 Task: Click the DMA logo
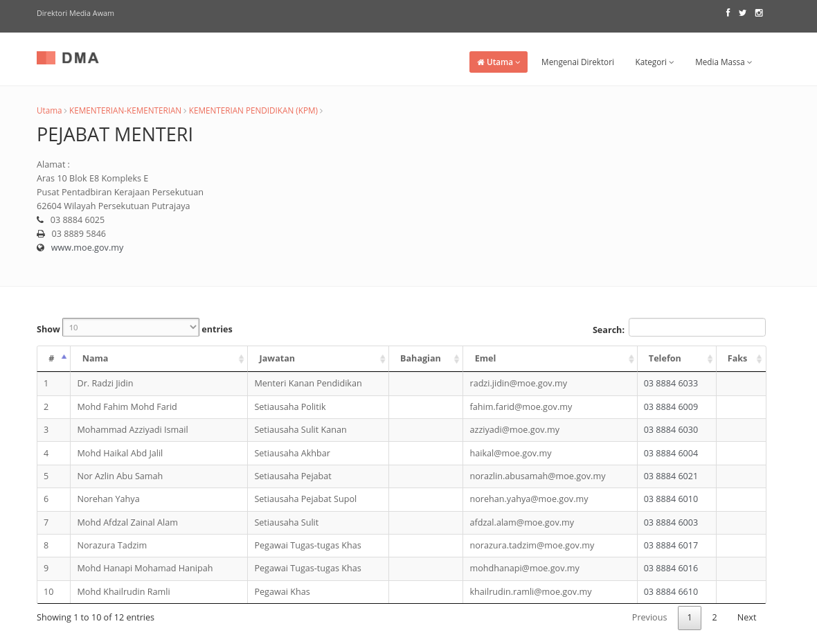click(68, 58)
